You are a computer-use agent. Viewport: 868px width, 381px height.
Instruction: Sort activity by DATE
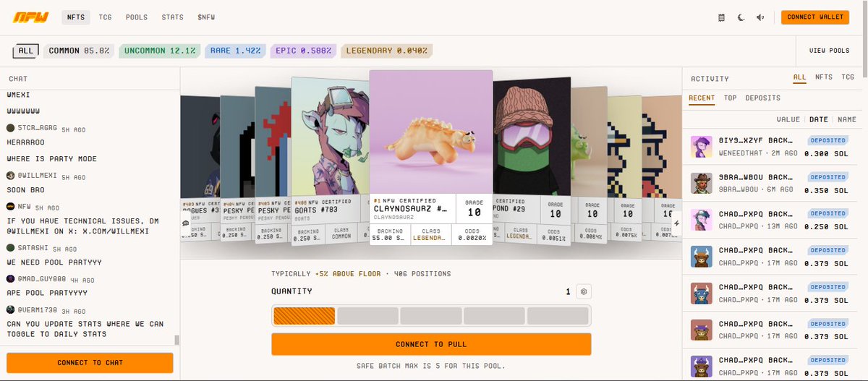coord(819,119)
